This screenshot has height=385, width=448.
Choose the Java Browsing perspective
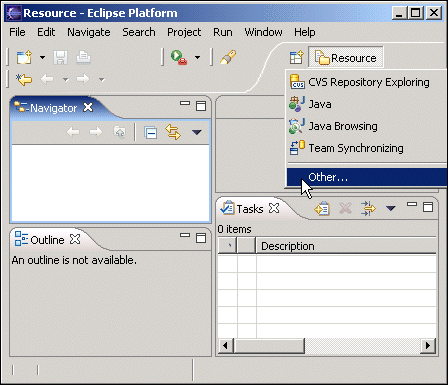coord(367,126)
